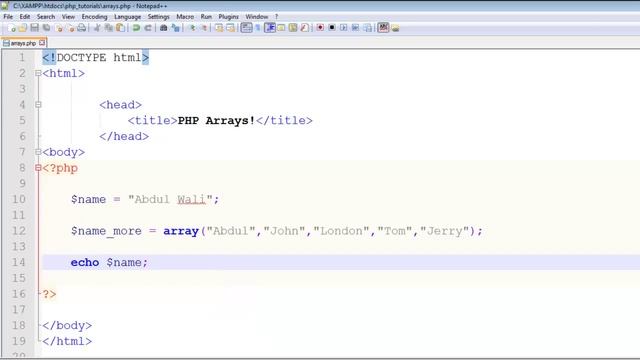Click the Close All toolbar icon

[71, 28]
